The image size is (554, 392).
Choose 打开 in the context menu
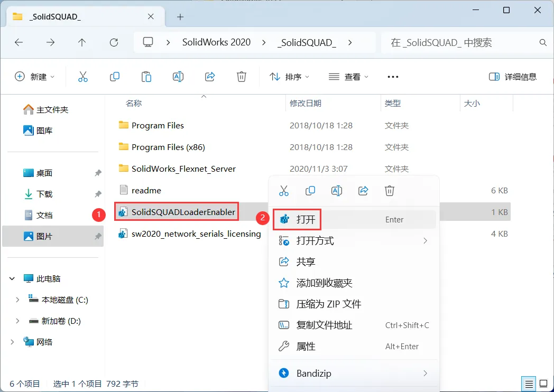(x=354, y=219)
